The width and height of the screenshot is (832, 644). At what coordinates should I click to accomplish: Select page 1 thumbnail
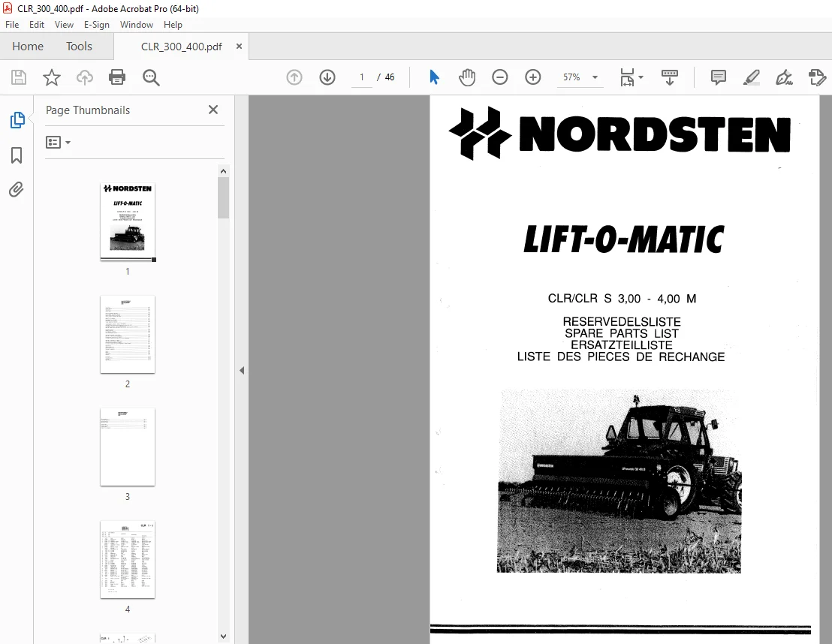pyautogui.click(x=128, y=221)
